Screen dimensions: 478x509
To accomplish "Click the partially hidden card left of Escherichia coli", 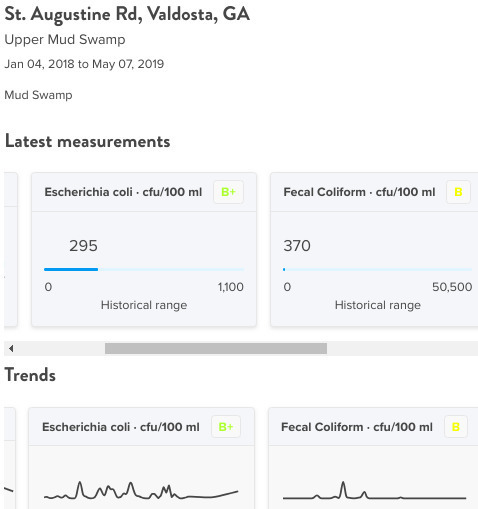I will (10, 249).
